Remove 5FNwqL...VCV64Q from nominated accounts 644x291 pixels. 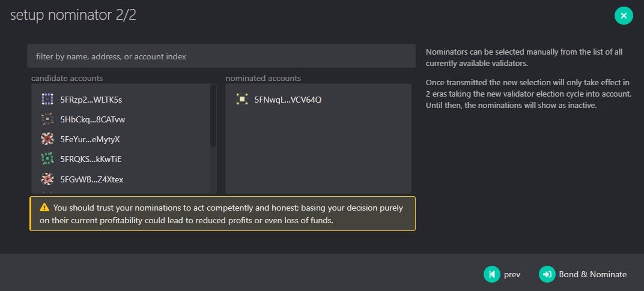coord(318,100)
